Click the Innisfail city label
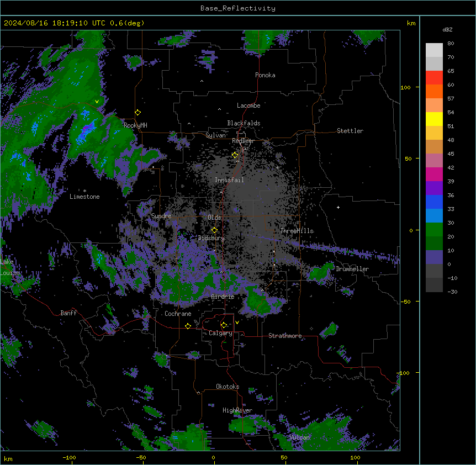 (x=229, y=180)
